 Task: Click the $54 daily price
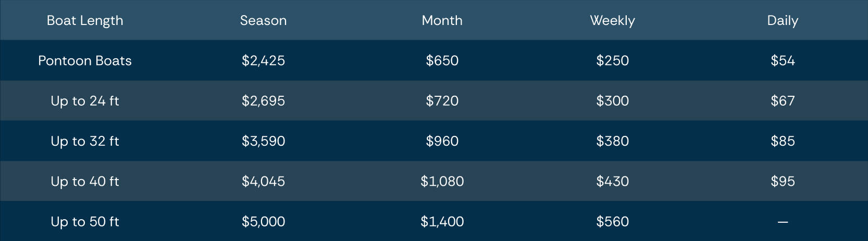pos(782,60)
